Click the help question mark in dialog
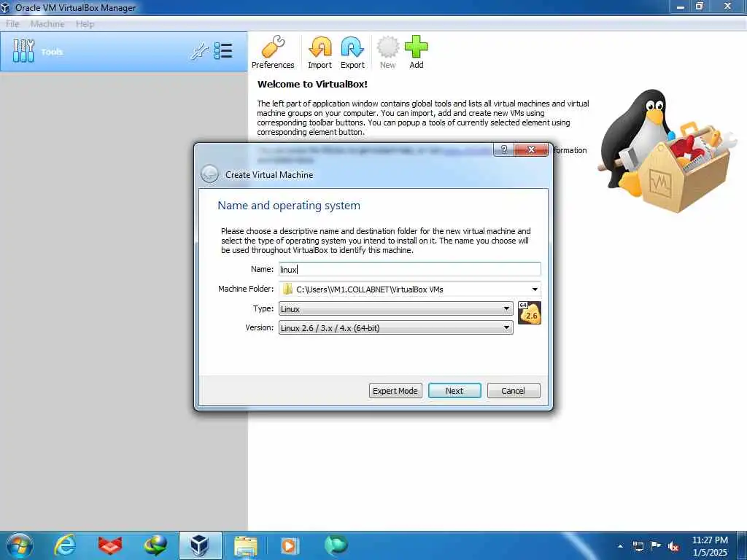This screenshot has height=560, width=747. [x=503, y=149]
